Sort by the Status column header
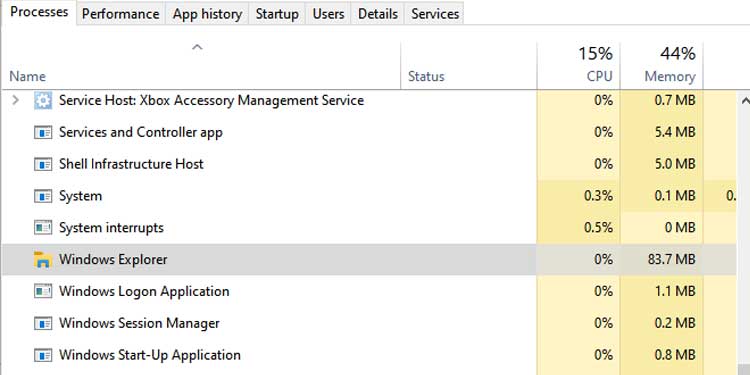Viewport: 750px width, 375px height. tap(426, 77)
